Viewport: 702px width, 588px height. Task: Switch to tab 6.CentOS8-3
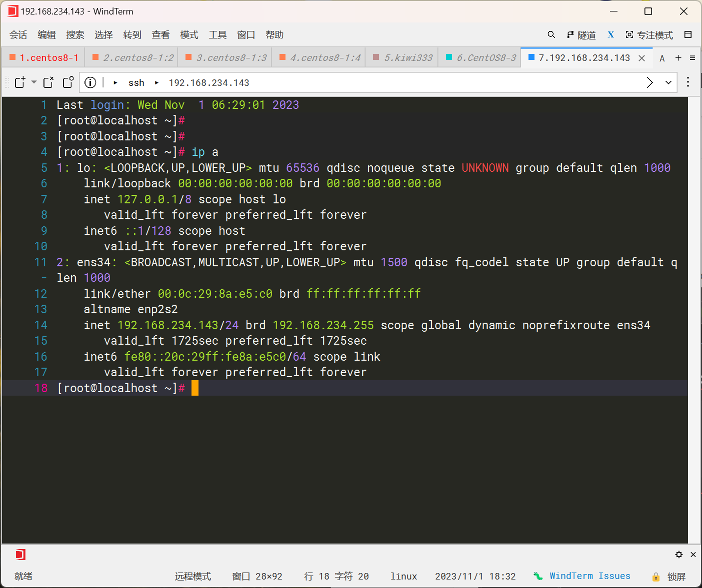[480, 57]
